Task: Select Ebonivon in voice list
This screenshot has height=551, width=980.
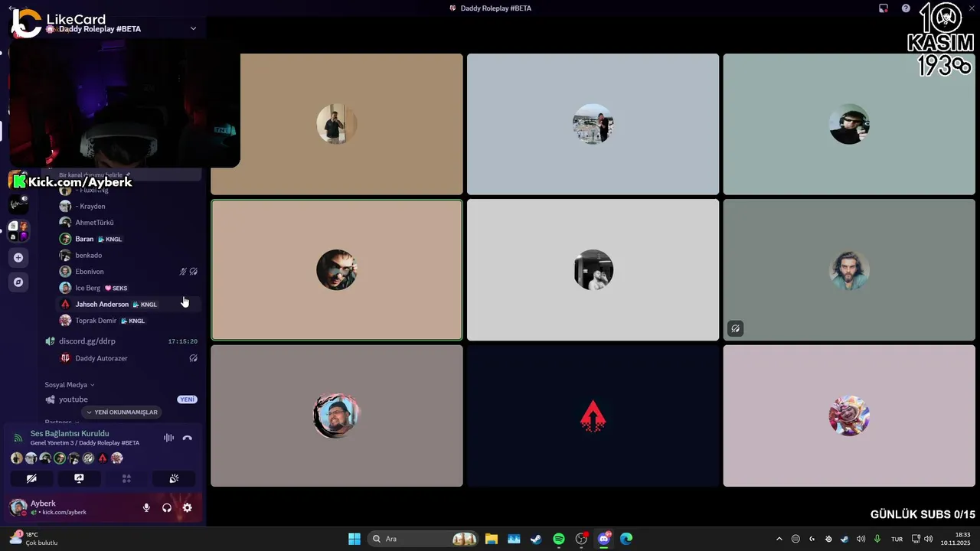Action: point(129,272)
